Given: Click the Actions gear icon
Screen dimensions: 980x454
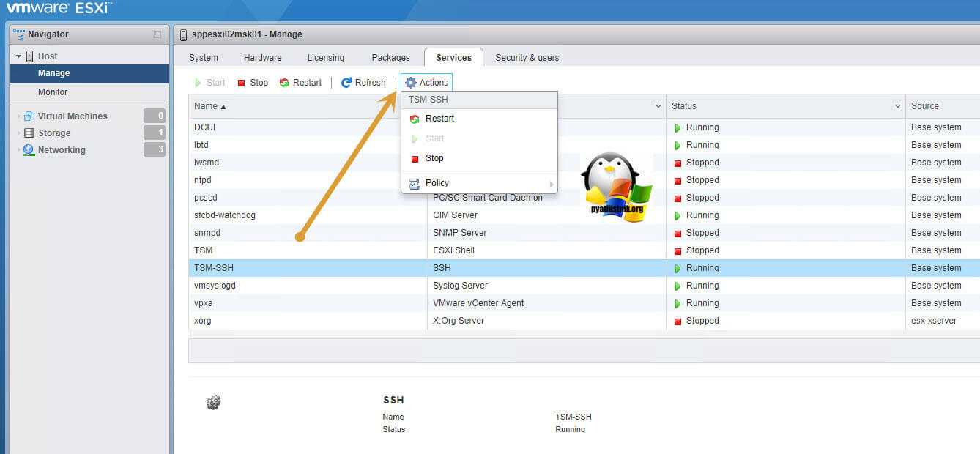Looking at the screenshot, I should 411,83.
